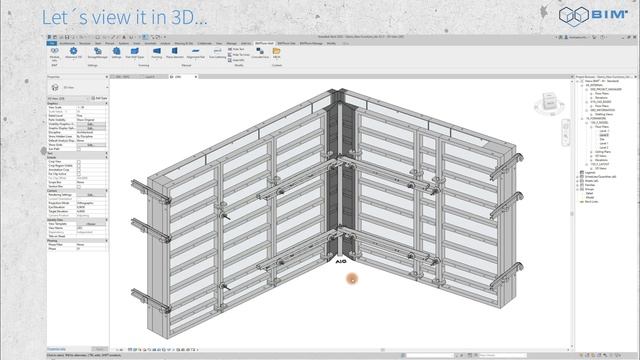The image size is (640, 360).
Task: Collapse the Extents properties section
Action: tap(107, 157)
